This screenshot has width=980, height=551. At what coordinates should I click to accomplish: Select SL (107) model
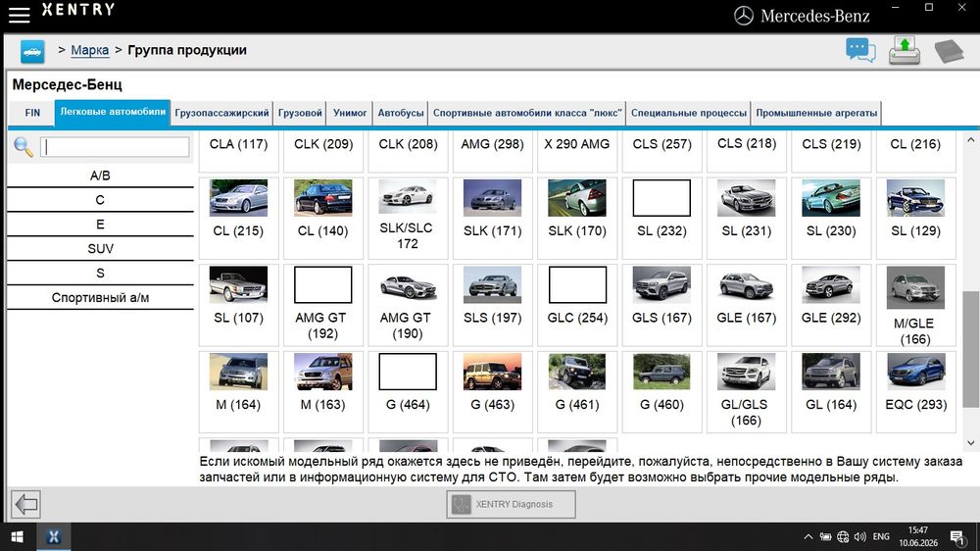239,305
